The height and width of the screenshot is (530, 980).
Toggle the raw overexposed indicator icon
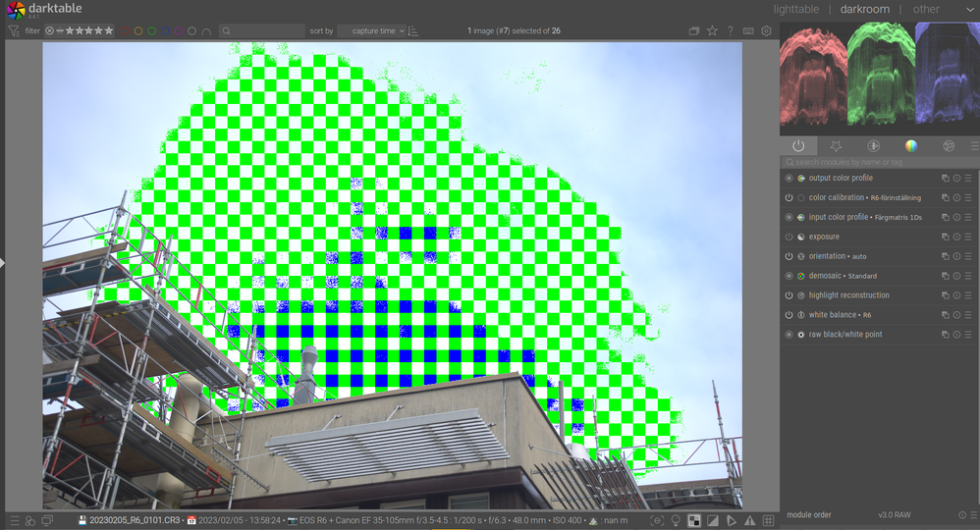[x=694, y=520]
